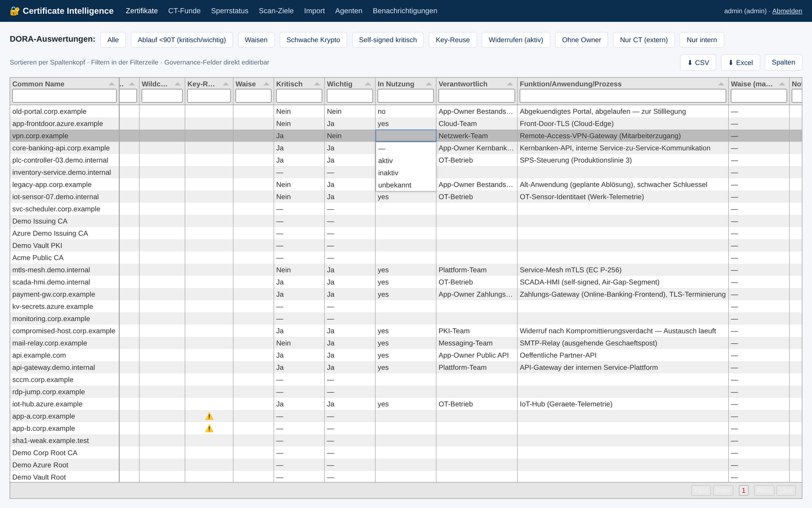Select the old-portal.corp.example row name

coord(49,111)
